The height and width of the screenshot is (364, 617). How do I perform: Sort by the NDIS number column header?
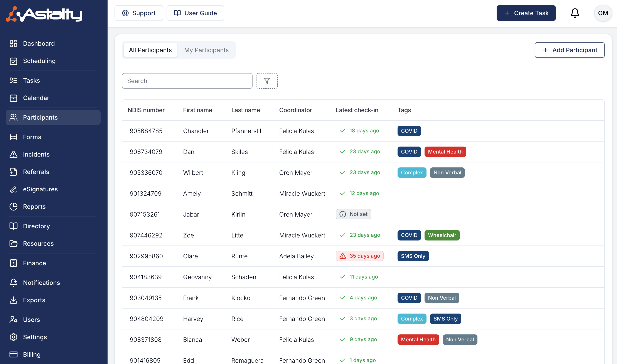(x=146, y=110)
